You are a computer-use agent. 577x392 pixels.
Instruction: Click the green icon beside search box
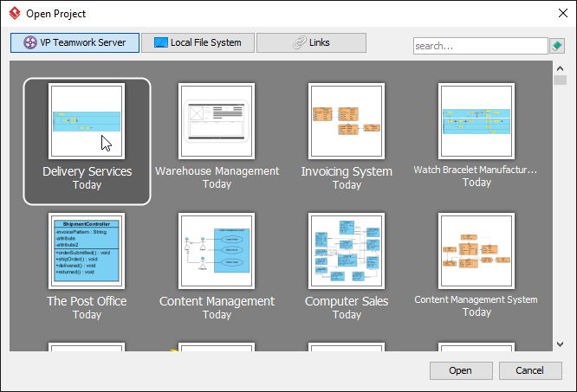pyautogui.click(x=556, y=46)
